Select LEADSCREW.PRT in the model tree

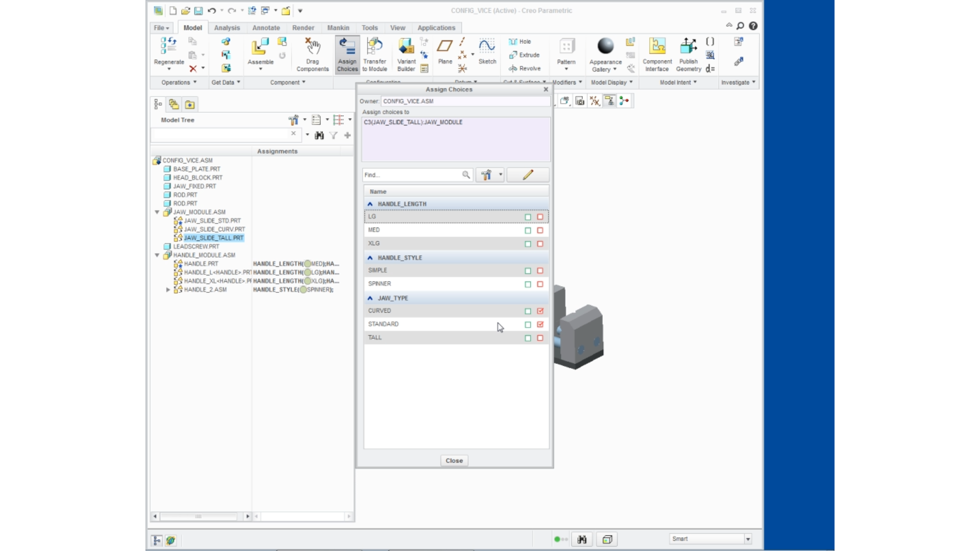point(196,246)
